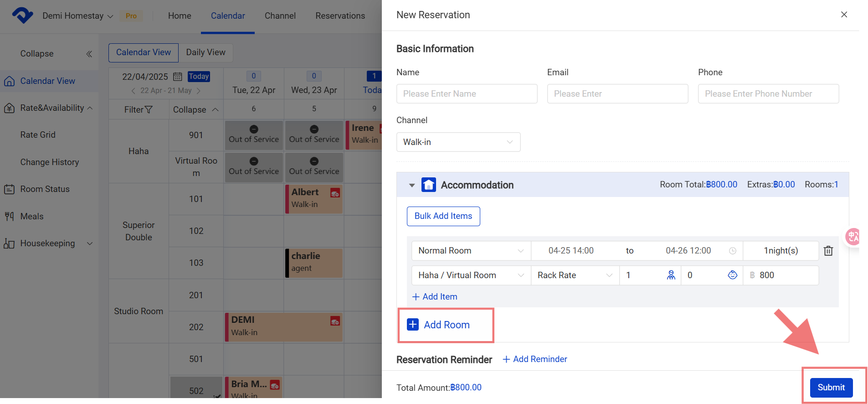The height and width of the screenshot is (404, 868).
Task: Click the Bulk Add Items button
Action: (443, 216)
